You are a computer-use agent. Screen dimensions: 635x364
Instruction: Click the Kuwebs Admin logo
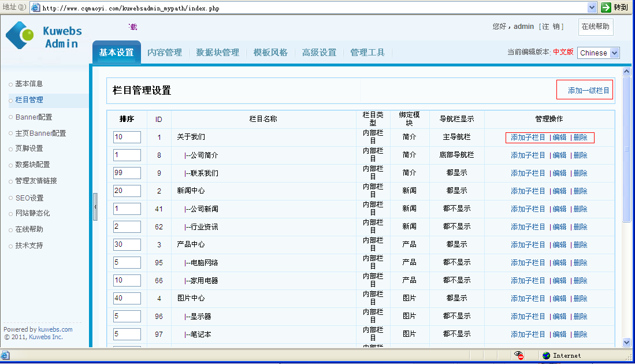pos(44,36)
